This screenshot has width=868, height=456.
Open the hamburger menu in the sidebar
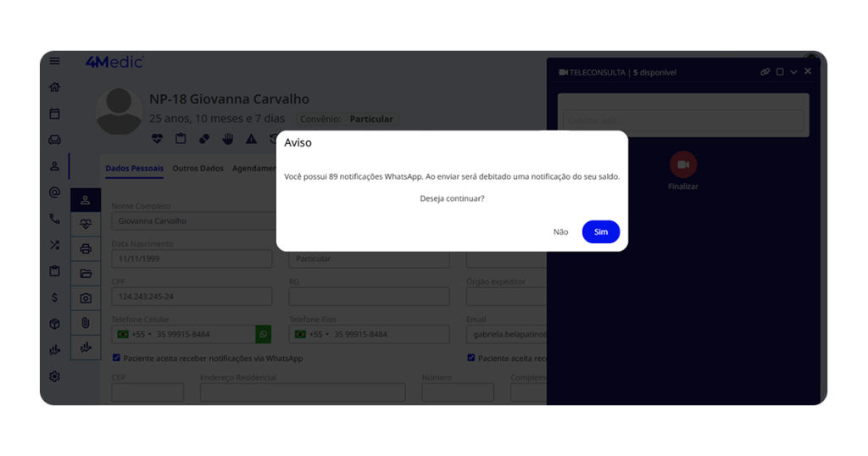[x=55, y=61]
